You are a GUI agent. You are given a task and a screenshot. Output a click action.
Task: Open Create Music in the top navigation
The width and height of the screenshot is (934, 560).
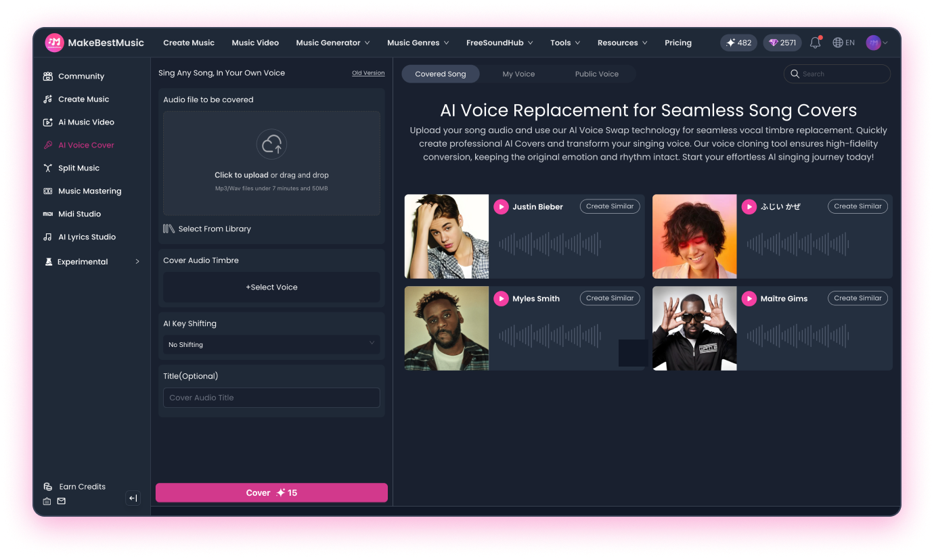[189, 43]
